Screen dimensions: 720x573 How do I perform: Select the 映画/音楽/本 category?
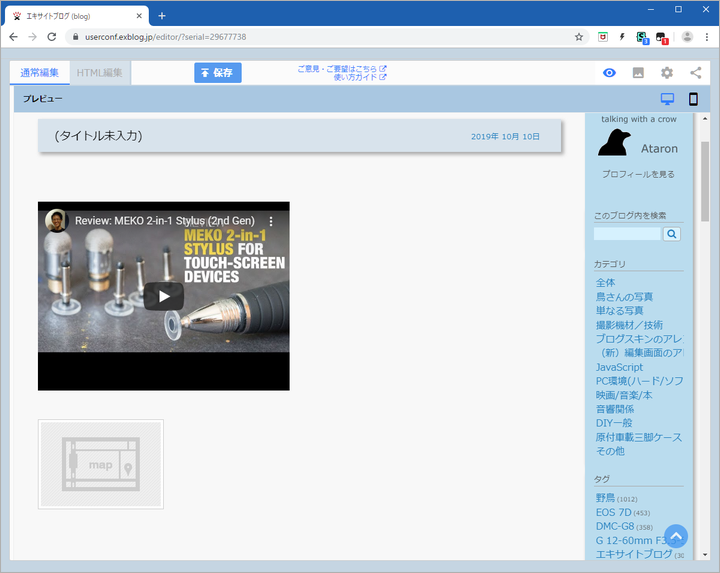click(x=624, y=395)
